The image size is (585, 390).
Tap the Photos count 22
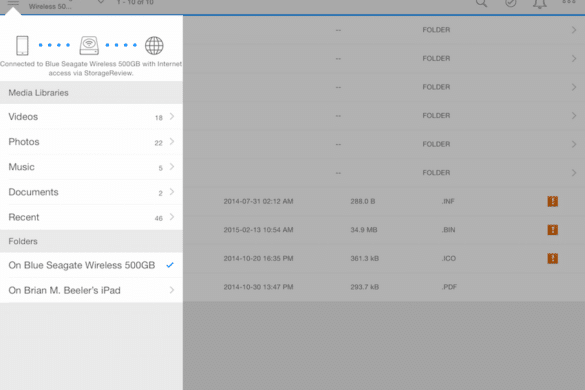159,143
